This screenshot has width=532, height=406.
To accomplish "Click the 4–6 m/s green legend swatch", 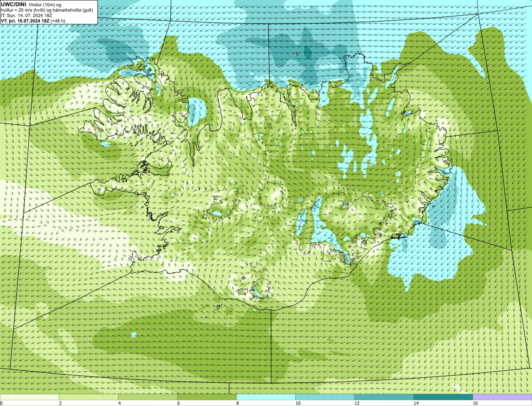I will click(148, 397).
